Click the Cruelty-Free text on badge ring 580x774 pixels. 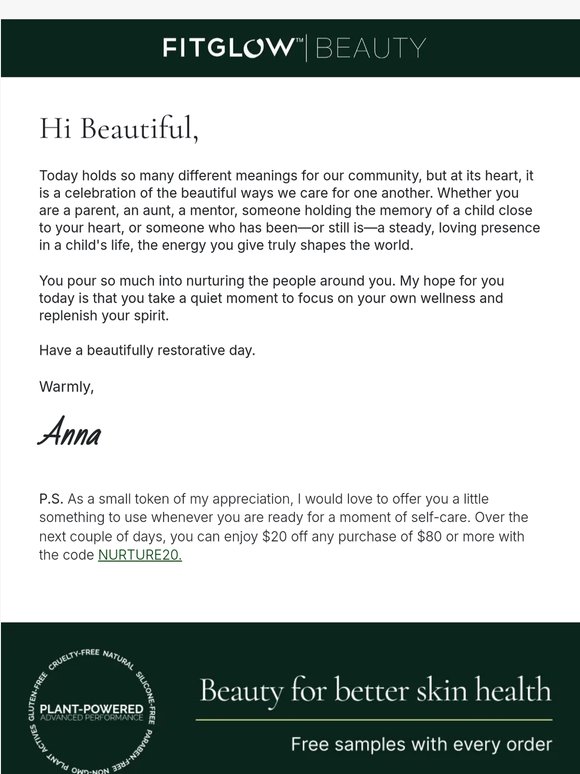(74, 658)
